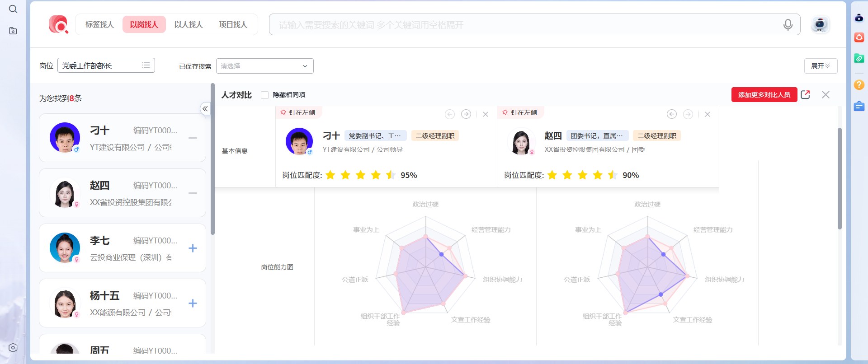Click the comparison panel vertical scrollbar

pos(840,178)
